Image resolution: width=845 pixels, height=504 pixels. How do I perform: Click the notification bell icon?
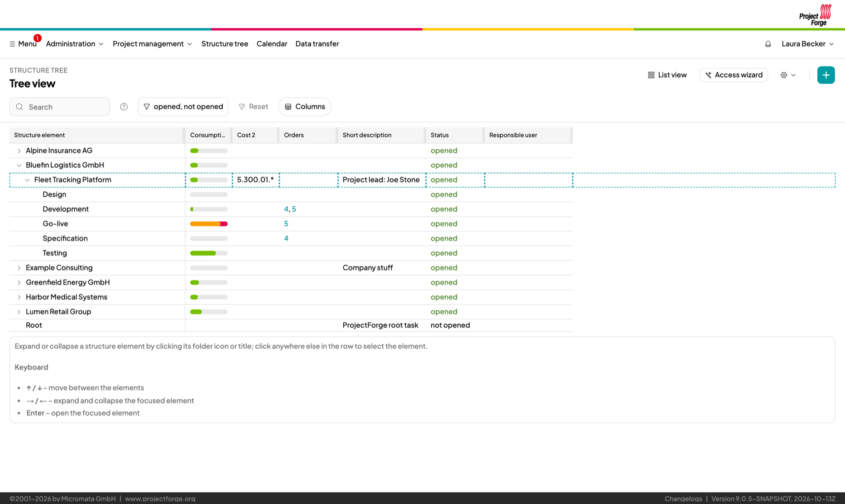pos(768,44)
